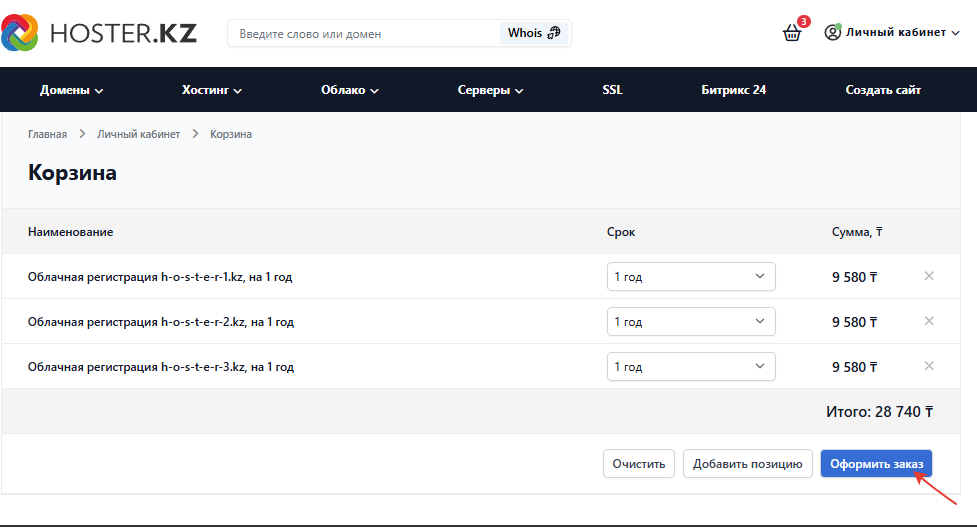
Task: Click the Hoster.kz logo
Action: (99, 32)
